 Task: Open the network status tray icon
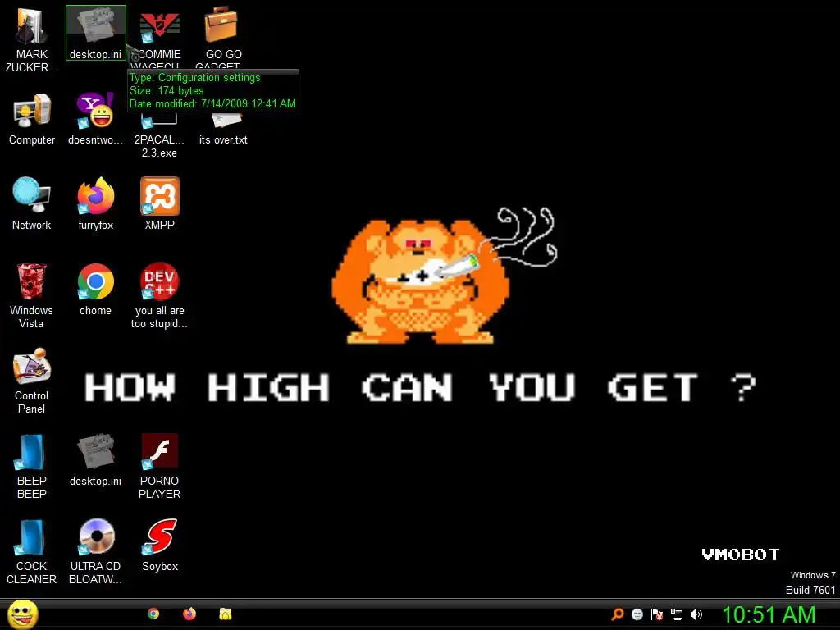pos(677,614)
